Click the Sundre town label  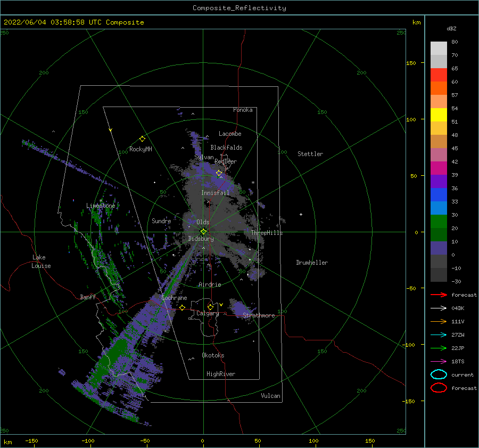point(161,221)
